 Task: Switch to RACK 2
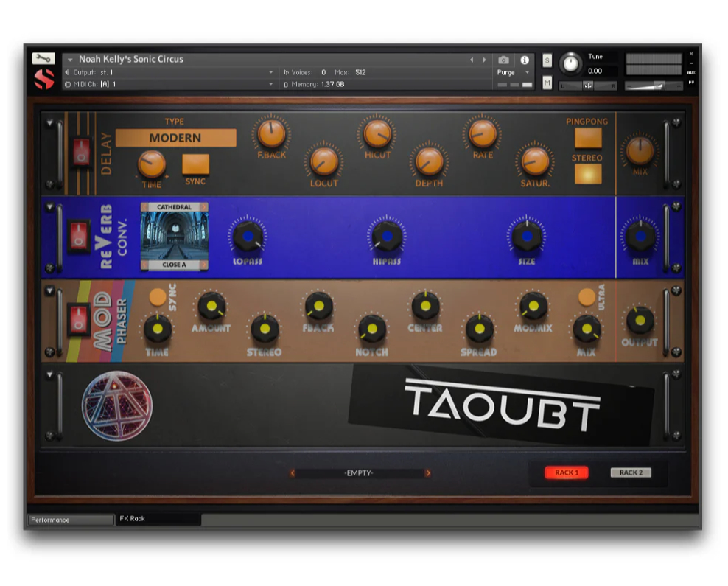(631, 472)
